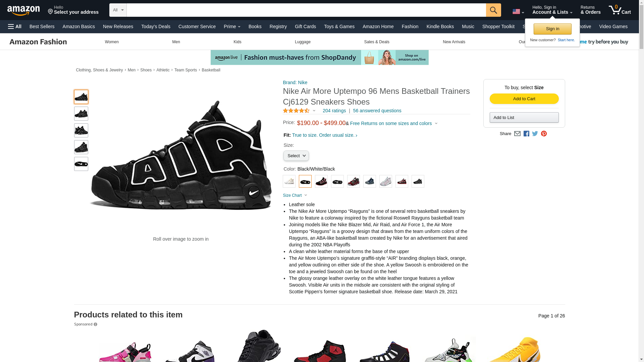Share product via email icon
This screenshot has width=644, height=362.
517,133
